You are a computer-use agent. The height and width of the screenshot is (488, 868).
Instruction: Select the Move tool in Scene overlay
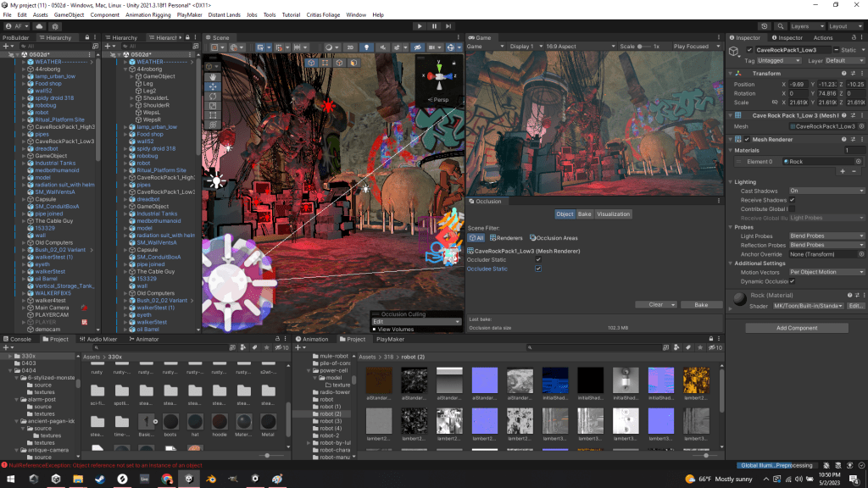(212, 86)
